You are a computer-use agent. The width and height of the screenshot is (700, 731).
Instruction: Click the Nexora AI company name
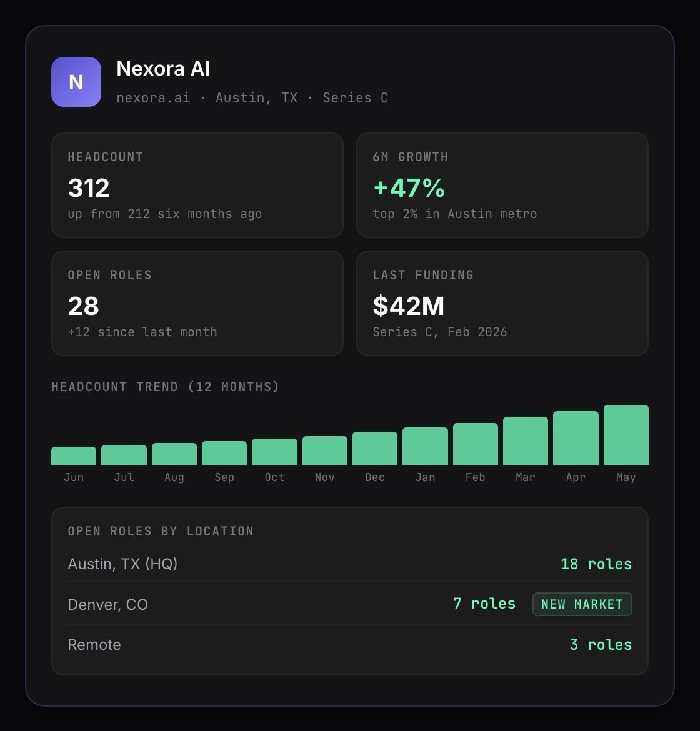point(162,69)
